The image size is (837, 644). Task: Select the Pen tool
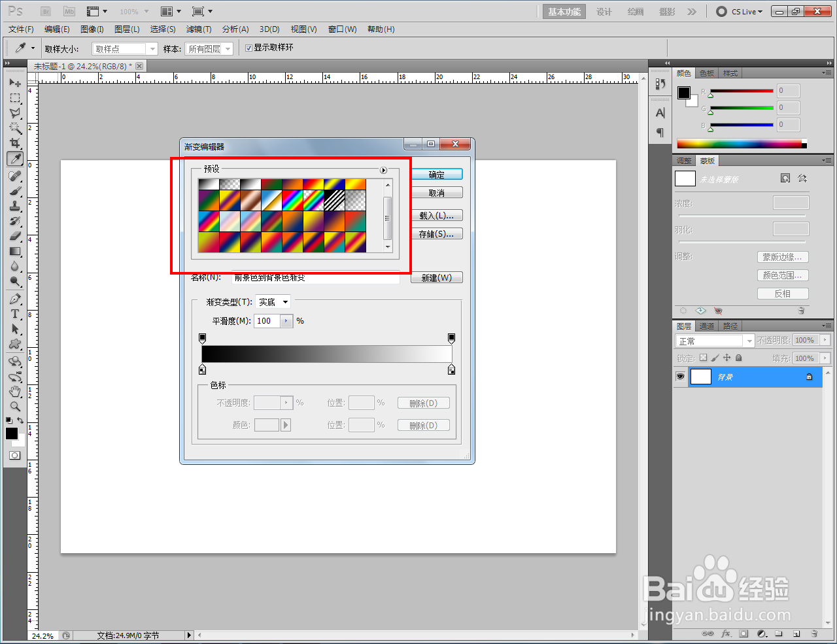[x=15, y=299]
